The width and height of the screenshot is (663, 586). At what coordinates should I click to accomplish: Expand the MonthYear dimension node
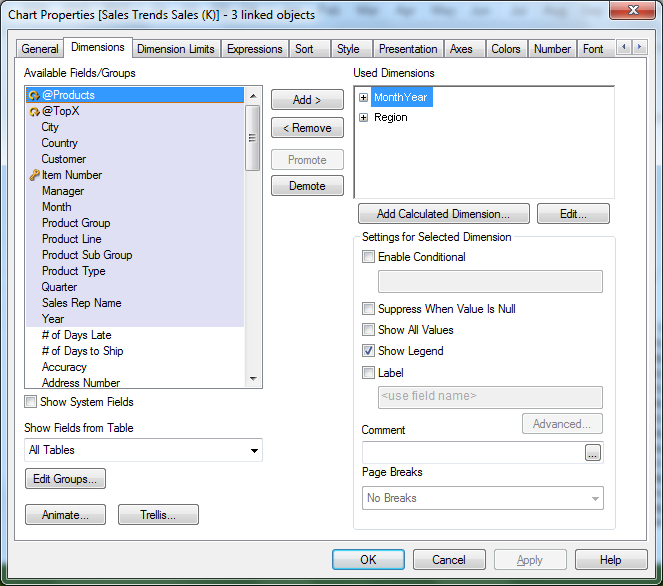click(x=363, y=98)
